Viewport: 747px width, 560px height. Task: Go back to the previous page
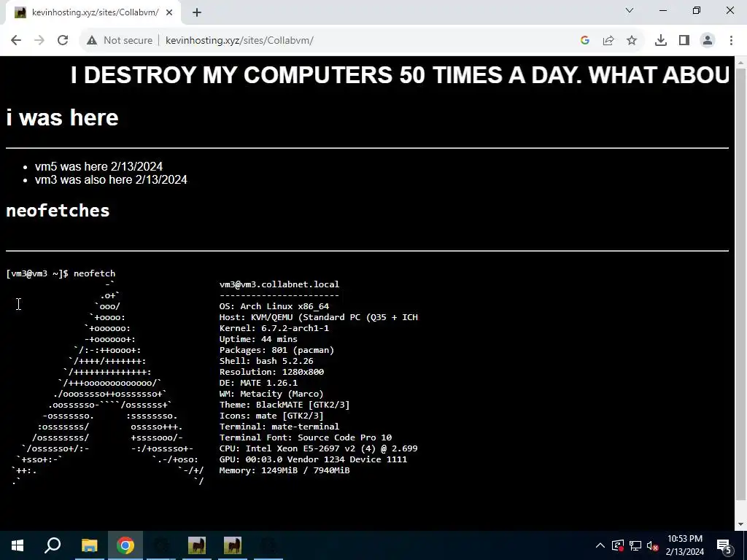16,41
